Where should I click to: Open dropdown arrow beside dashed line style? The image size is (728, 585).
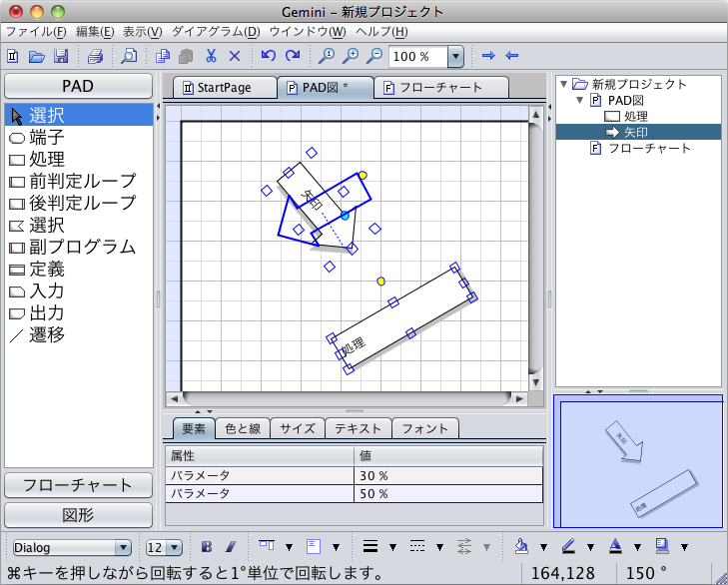click(439, 547)
